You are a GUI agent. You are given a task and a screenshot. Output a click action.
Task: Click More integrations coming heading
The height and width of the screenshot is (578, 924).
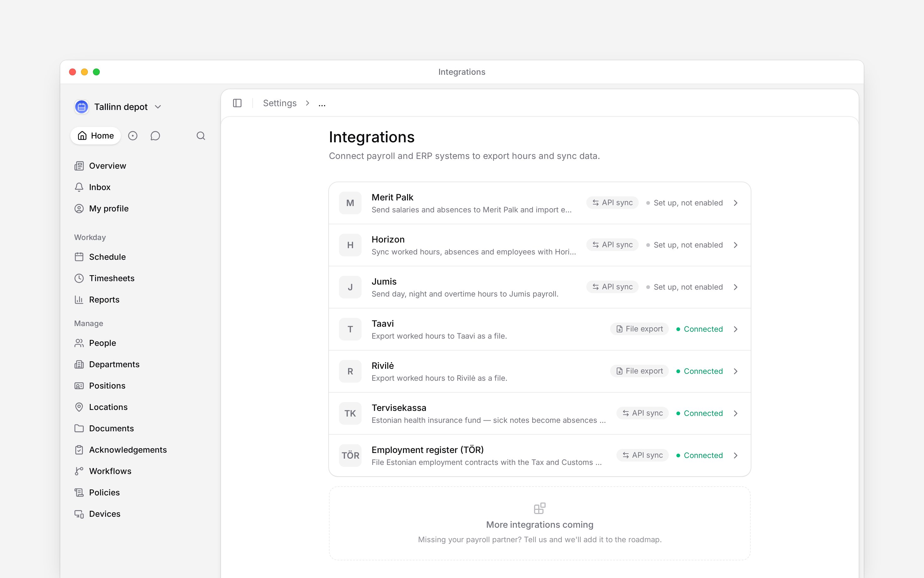click(540, 525)
